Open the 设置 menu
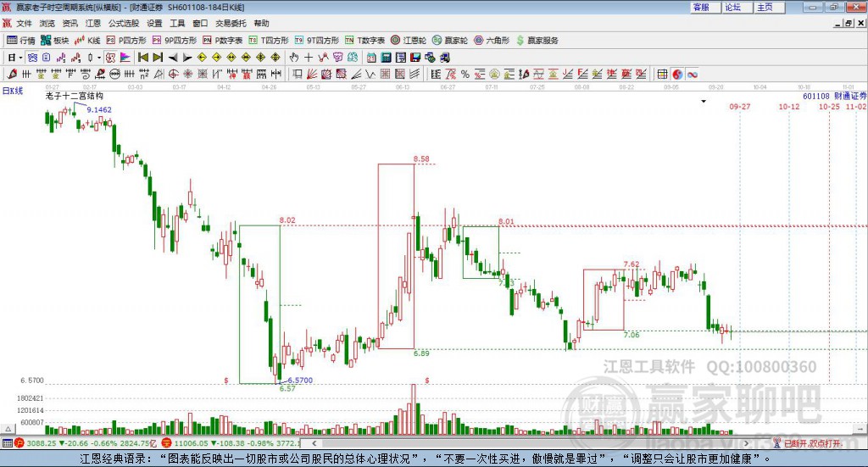Image resolution: width=868 pixels, height=467 pixels. (154, 23)
